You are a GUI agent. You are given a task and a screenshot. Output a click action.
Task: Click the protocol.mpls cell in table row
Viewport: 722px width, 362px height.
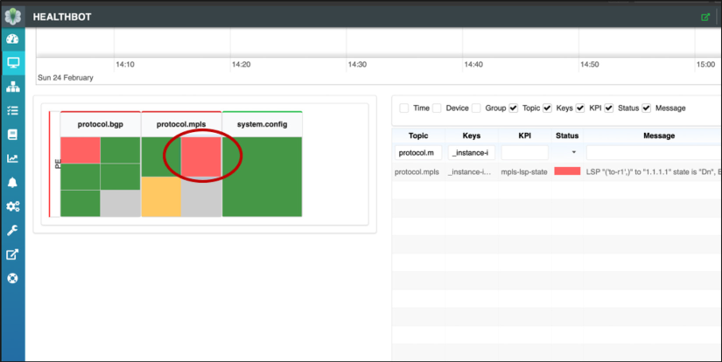tap(417, 172)
